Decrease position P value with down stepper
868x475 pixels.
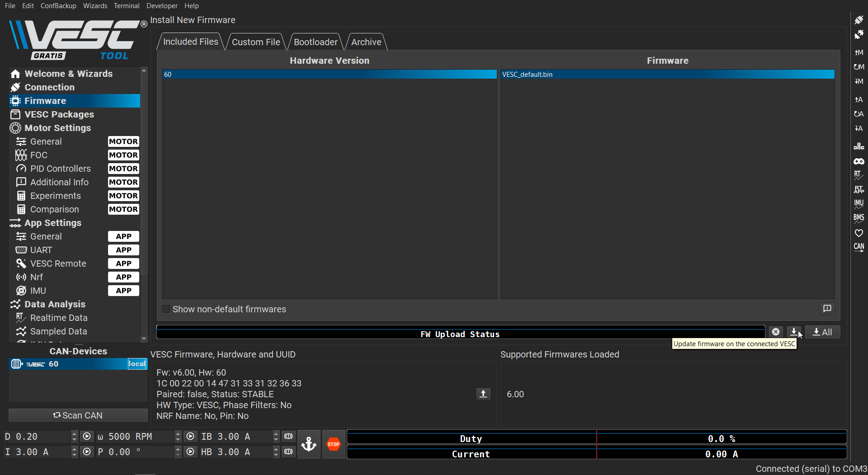178,455
